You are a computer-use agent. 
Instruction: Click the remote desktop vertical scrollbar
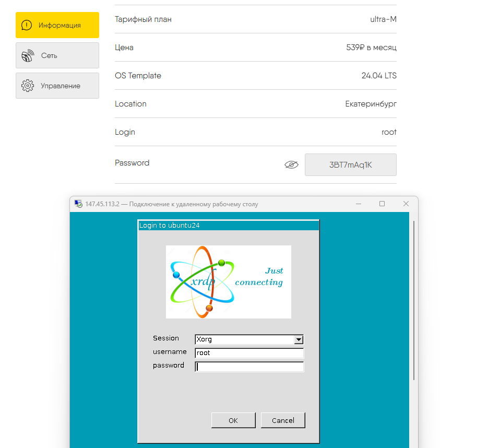click(x=413, y=300)
